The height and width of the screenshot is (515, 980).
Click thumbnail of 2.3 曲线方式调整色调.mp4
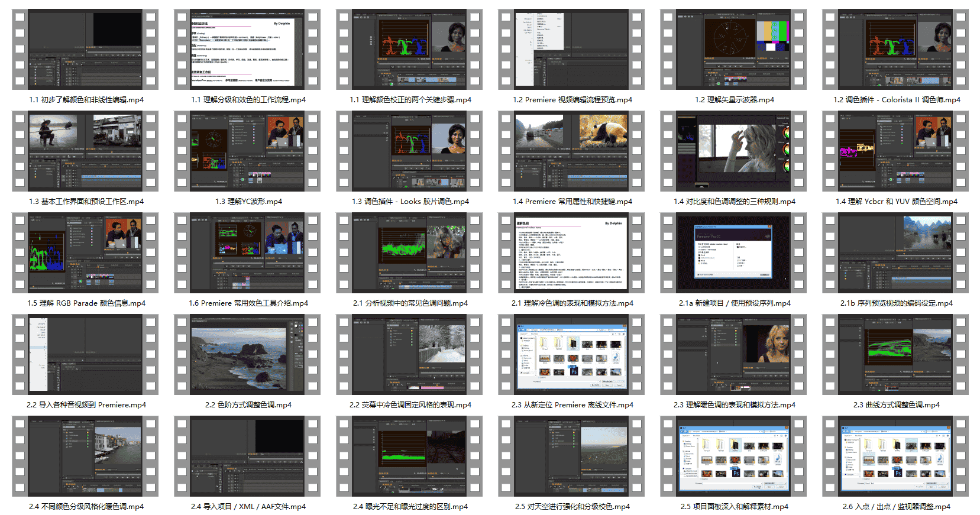(895, 354)
